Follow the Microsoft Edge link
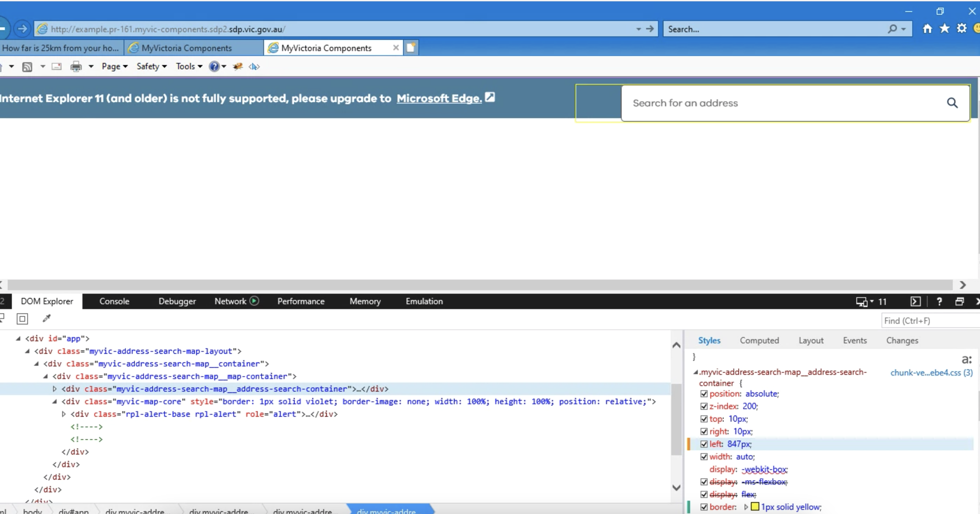This screenshot has height=514, width=980. (439, 98)
